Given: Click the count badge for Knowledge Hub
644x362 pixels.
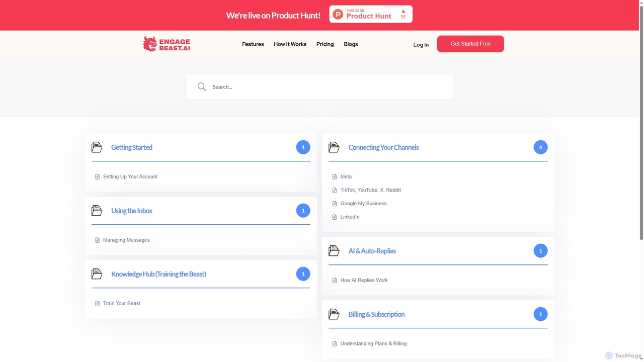Looking at the screenshot, I should (x=303, y=274).
